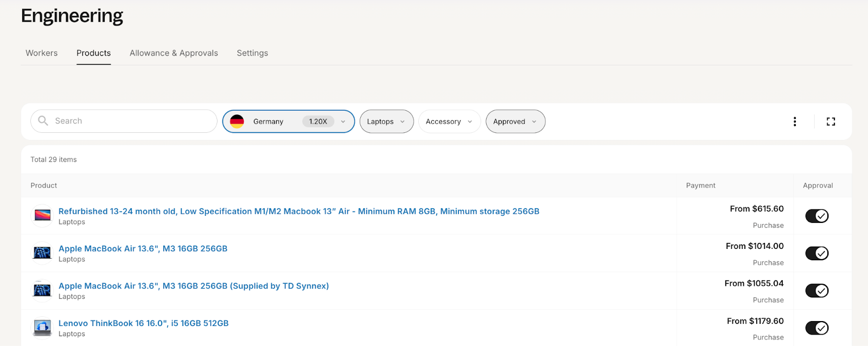Open the TD Synnex MacBook Air thumbnail

(42, 291)
